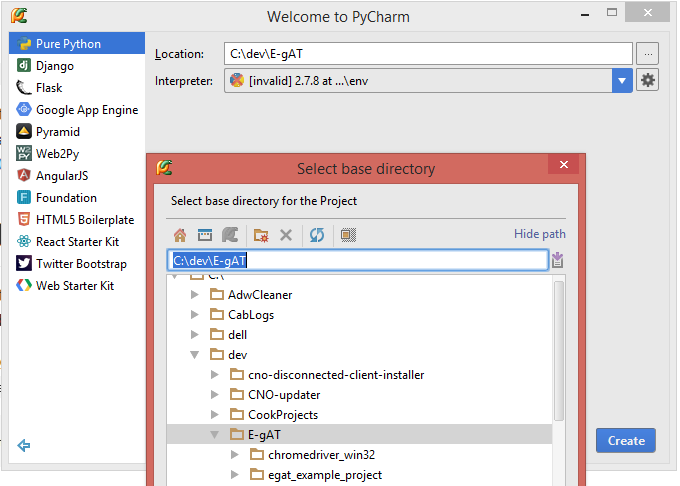The height and width of the screenshot is (486, 680).
Task: Pick HTML5 Boilerplate project template
Action: (77, 220)
